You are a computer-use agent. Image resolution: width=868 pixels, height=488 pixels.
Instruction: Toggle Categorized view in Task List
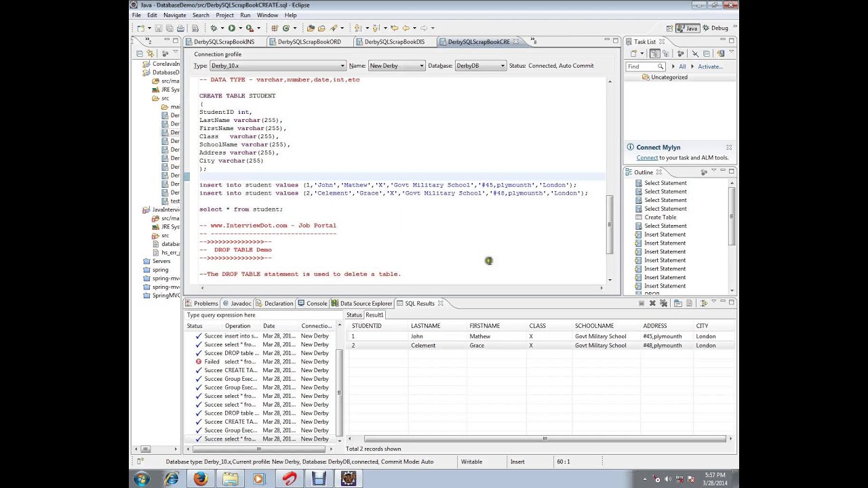(655, 54)
